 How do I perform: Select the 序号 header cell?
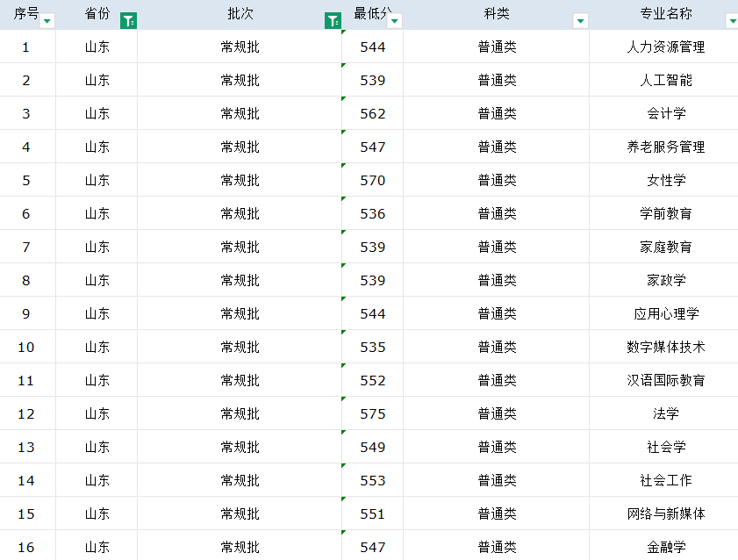(x=28, y=15)
